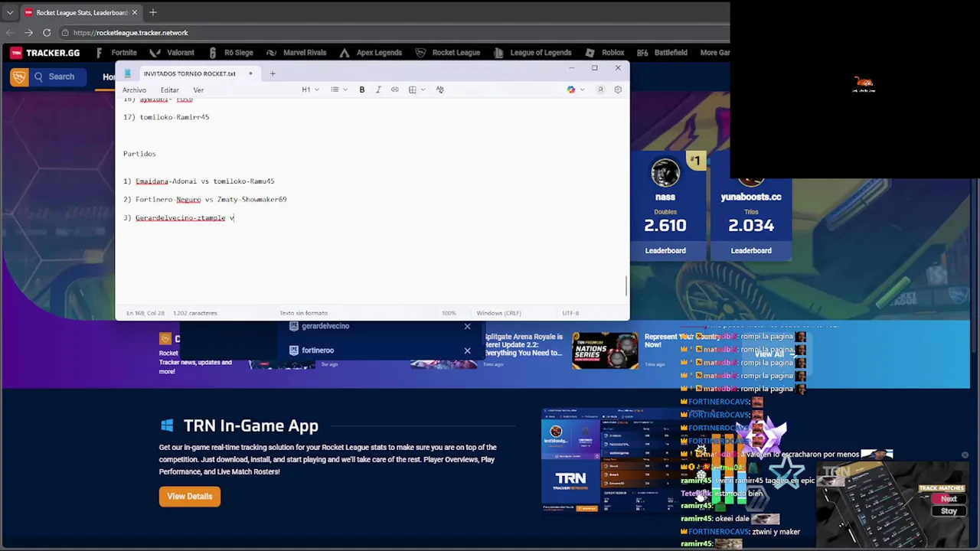Reload the browser page
This screenshot has height=551, width=980.
[x=47, y=33]
